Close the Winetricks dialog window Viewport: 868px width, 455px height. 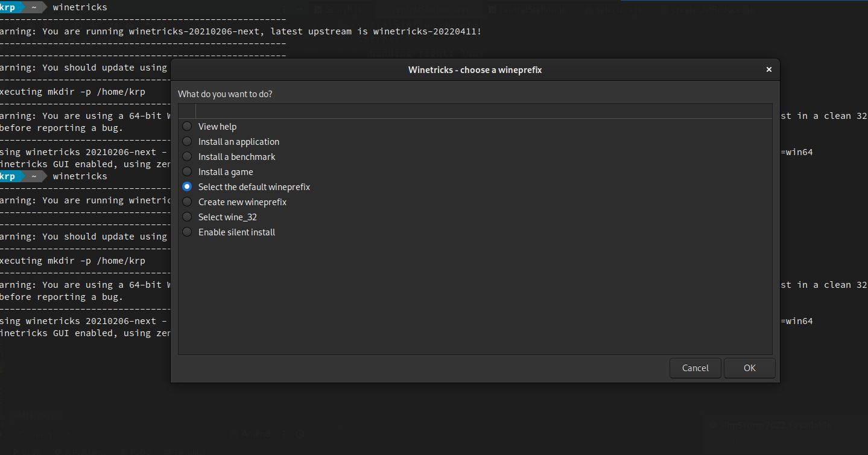coord(768,70)
